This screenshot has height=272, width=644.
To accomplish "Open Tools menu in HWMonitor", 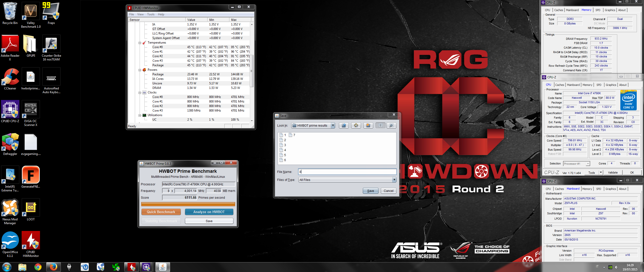I will click(x=151, y=14).
